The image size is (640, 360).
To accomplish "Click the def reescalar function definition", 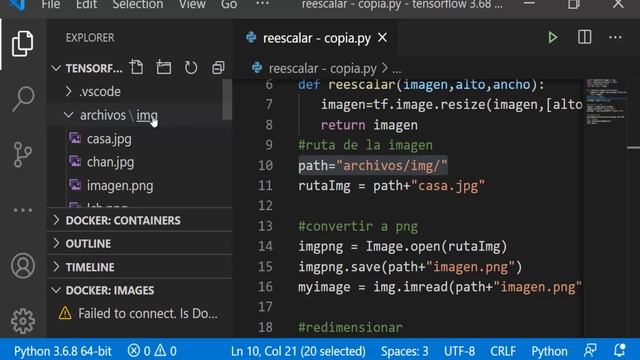I will (x=421, y=85).
